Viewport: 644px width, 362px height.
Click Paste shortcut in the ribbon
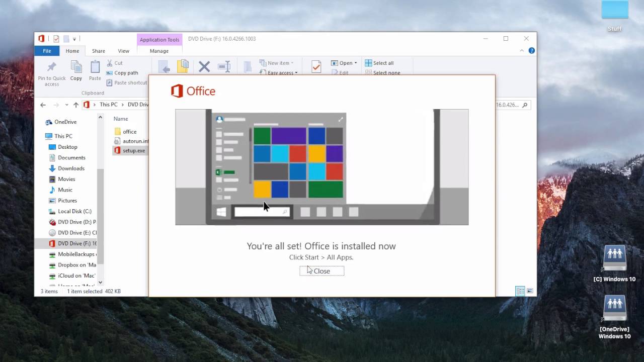[x=126, y=82]
